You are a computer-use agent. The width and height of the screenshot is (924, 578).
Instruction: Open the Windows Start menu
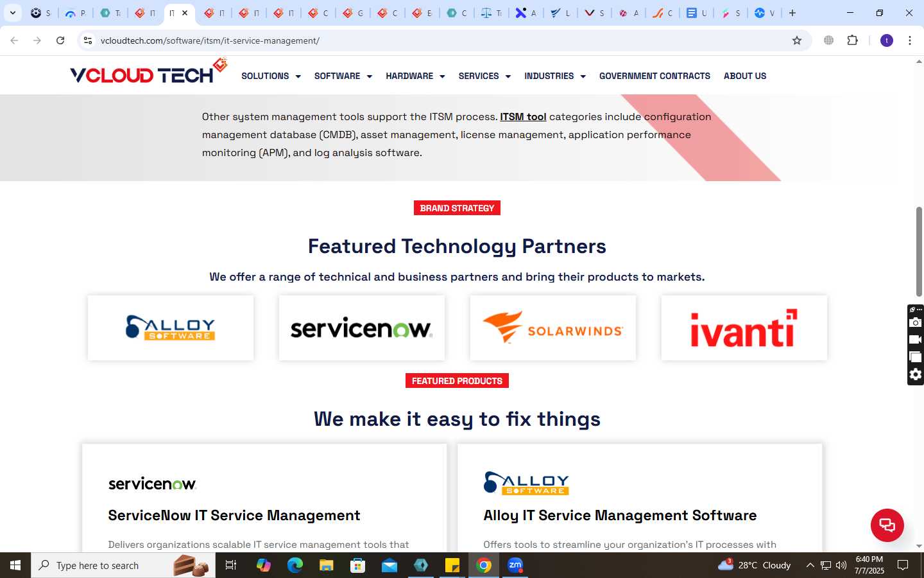pos(15,565)
